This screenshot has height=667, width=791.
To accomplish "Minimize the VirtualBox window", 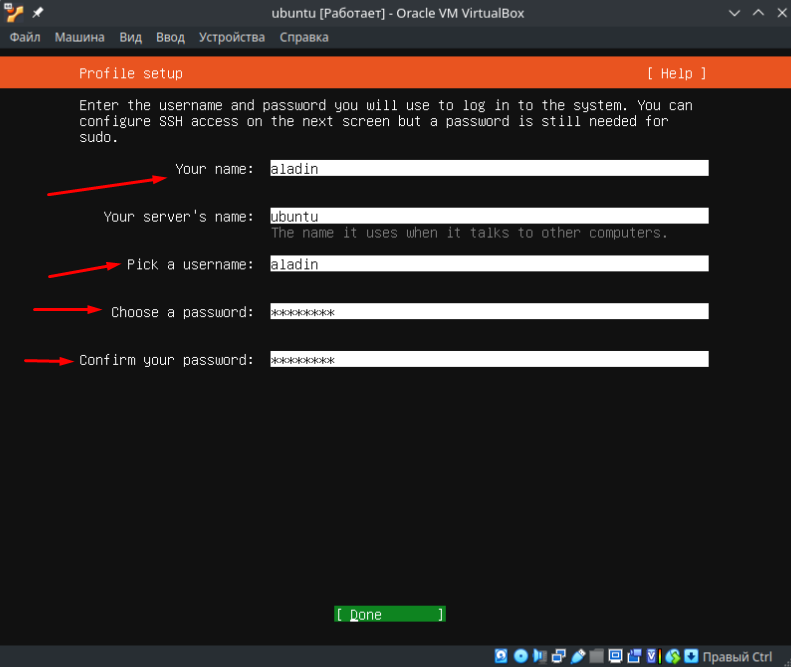I will (x=734, y=13).
